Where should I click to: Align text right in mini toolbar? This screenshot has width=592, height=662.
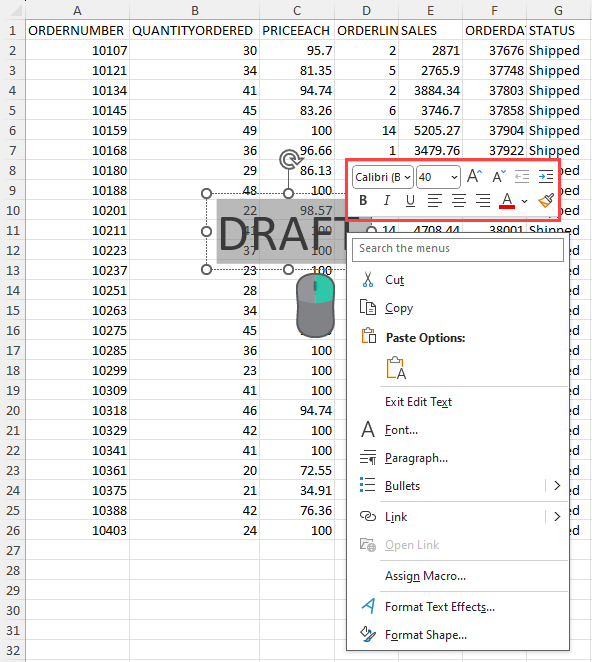(x=483, y=200)
